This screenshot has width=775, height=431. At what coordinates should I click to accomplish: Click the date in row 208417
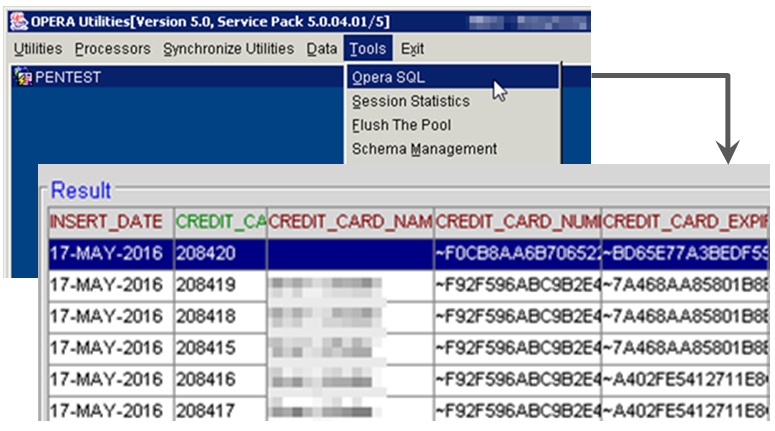[x=111, y=410]
